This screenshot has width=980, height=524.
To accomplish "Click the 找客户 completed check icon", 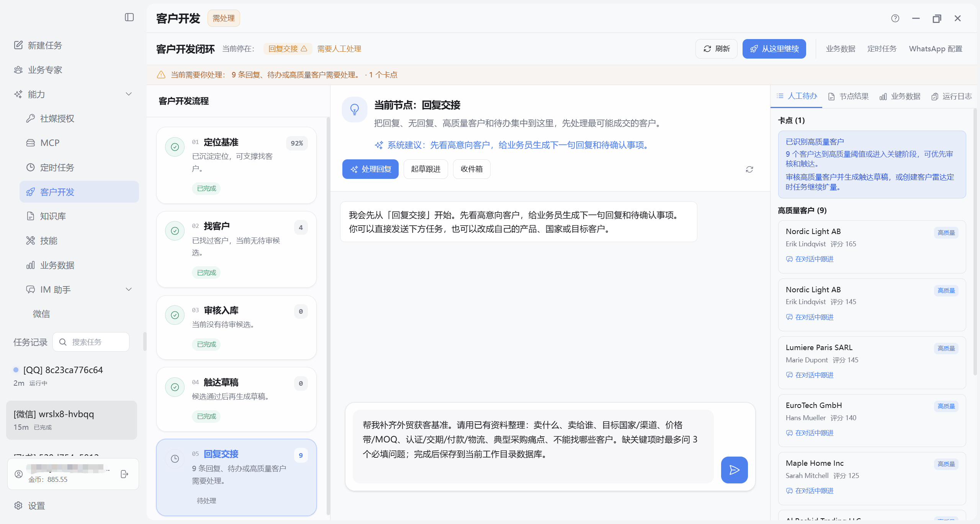I will click(175, 231).
